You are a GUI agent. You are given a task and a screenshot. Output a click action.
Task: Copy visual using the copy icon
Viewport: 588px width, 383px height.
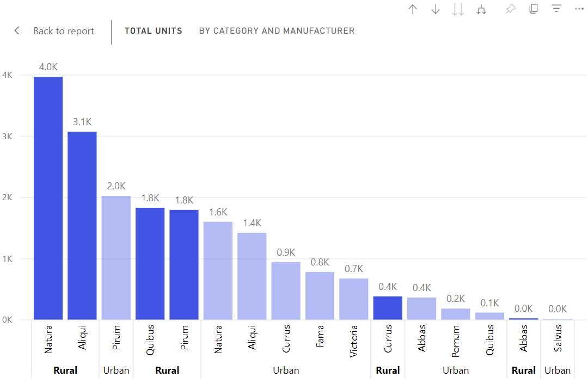[534, 9]
